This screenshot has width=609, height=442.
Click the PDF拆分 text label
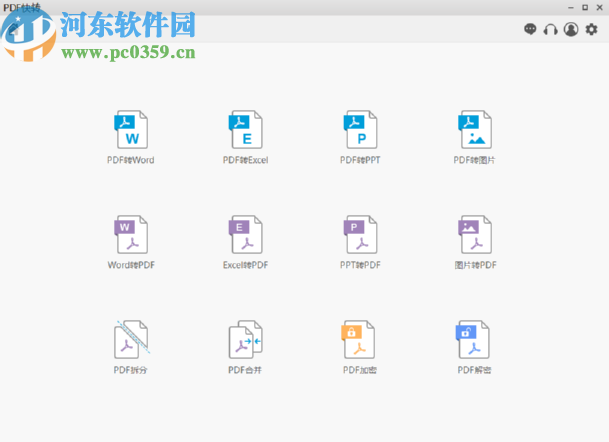click(130, 370)
